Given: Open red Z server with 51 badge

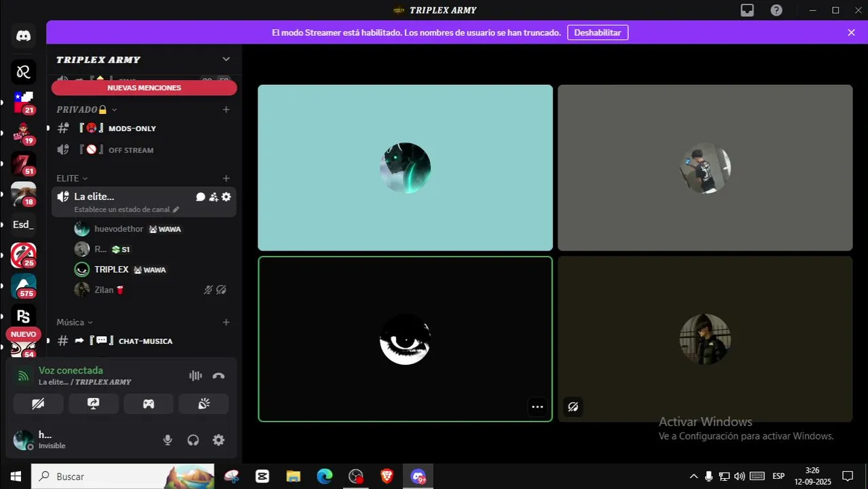Looking at the screenshot, I should pyautogui.click(x=24, y=164).
